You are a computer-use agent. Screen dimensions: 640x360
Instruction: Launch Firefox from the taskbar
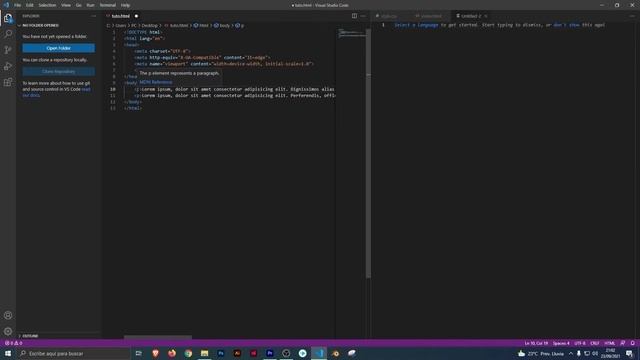coord(172,353)
